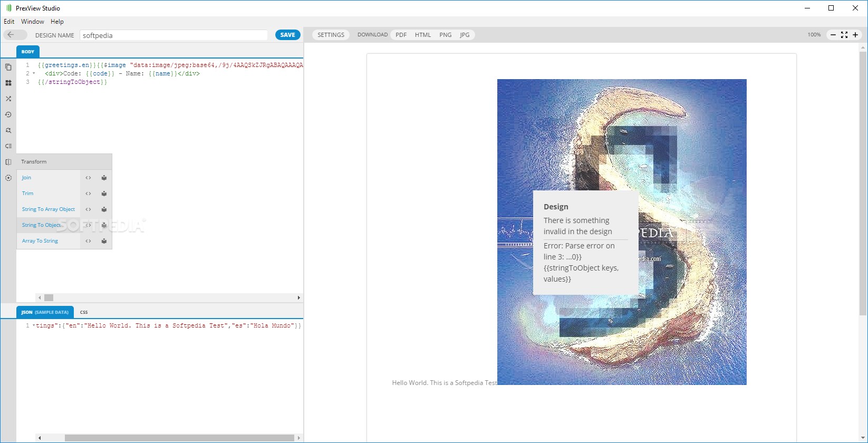Screen dimensions: 868x443
Task: Select the shuffle transform icon in sidebar
Action: tap(8, 99)
